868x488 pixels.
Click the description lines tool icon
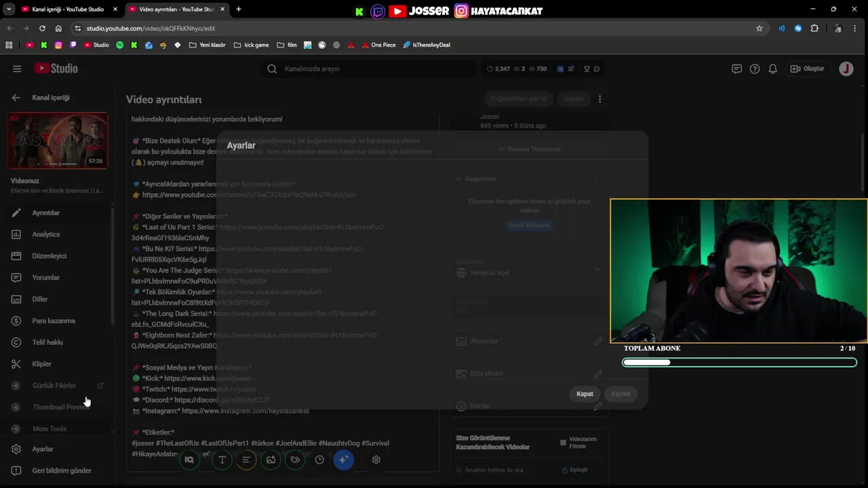coord(246,460)
